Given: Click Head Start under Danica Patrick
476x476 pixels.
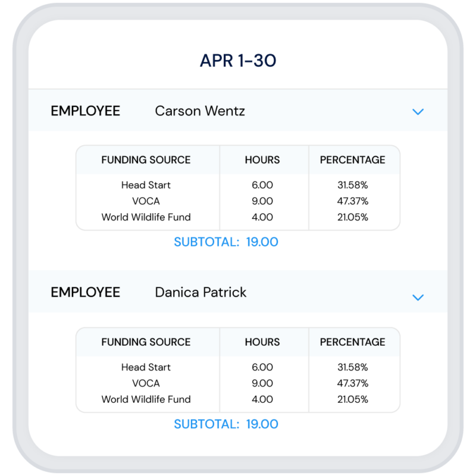Looking at the screenshot, I should click(x=145, y=367).
